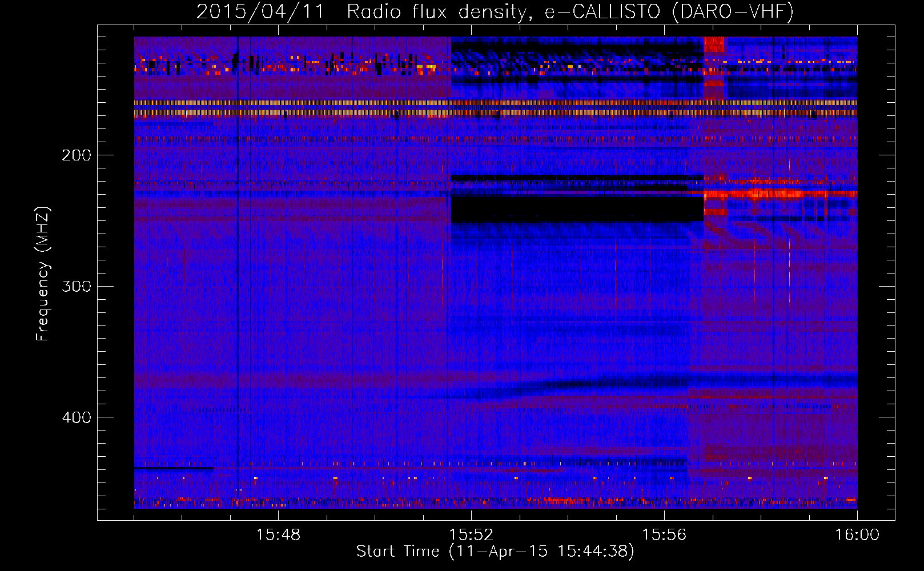
Task: Click the plot title "Radio flux density, e-CALLISTO (DARO-VHF)"
Action: pyautogui.click(x=571, y=11)
